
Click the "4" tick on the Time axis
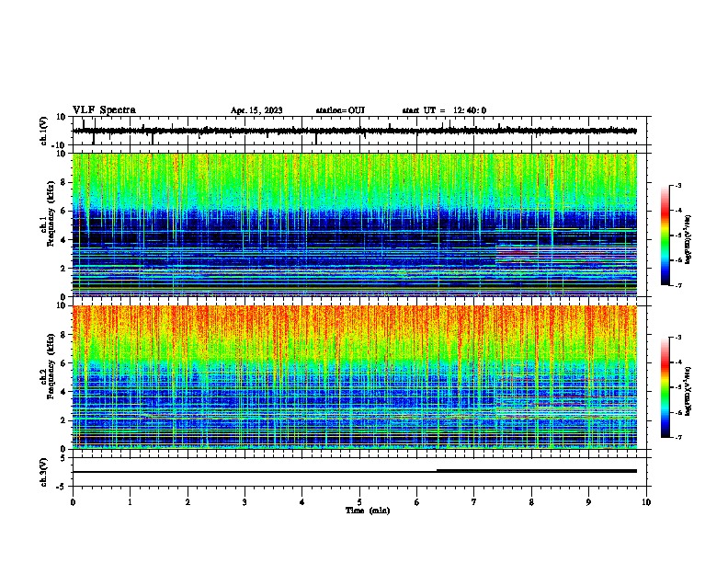(302, 502)
